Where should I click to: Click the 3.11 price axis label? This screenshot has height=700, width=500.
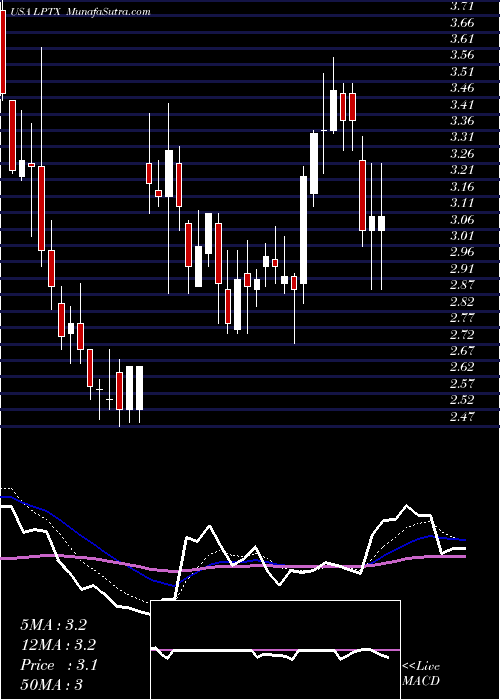462,204
